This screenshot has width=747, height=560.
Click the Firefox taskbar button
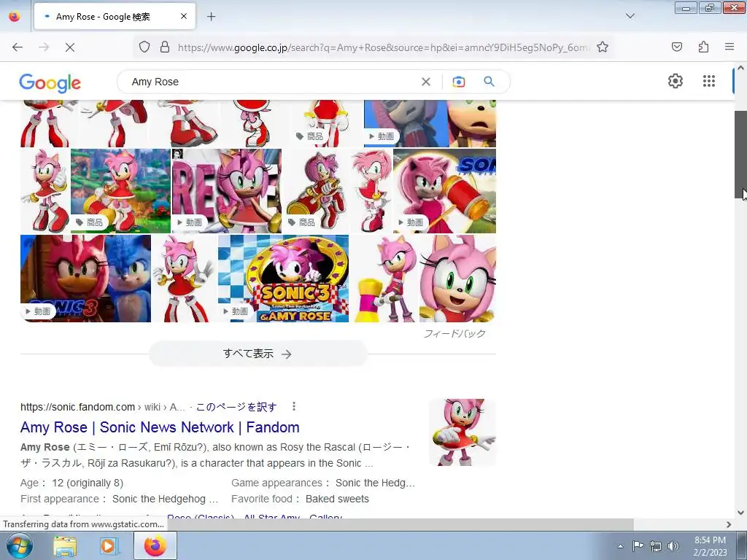pos(155,546)
